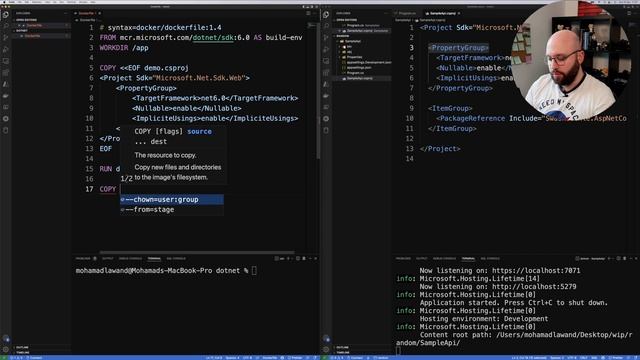Image resolution: width=640 pixels, height=360 pixels.
Task: Open Run and Debug in the right window
Action: coord(326,49)
